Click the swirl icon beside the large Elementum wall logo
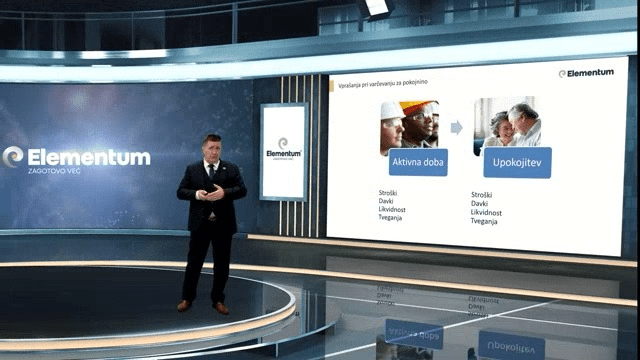Image resolution: width=640 pixels, height=360 pixels. pos(13,156)
